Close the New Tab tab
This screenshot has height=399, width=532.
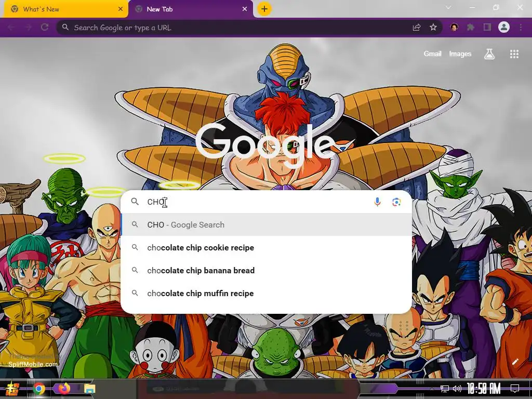click(x=245, y=9)
